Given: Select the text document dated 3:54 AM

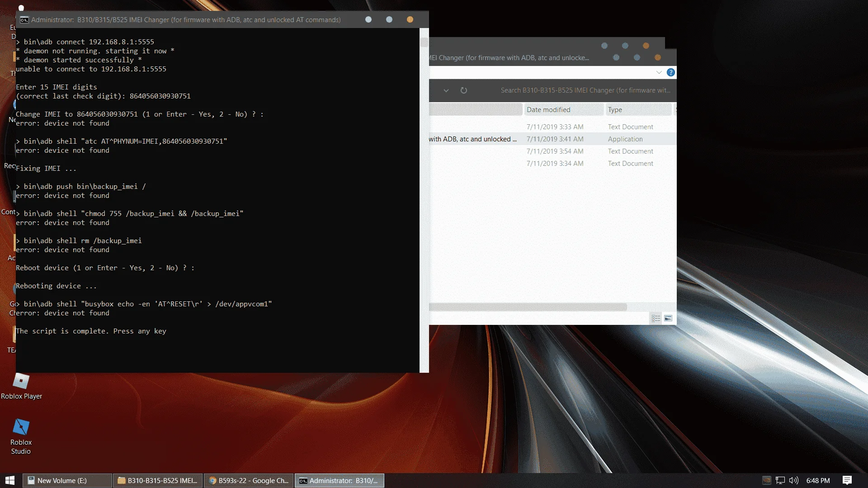Looking at the screenshot, I should click(x=552, y=151).
